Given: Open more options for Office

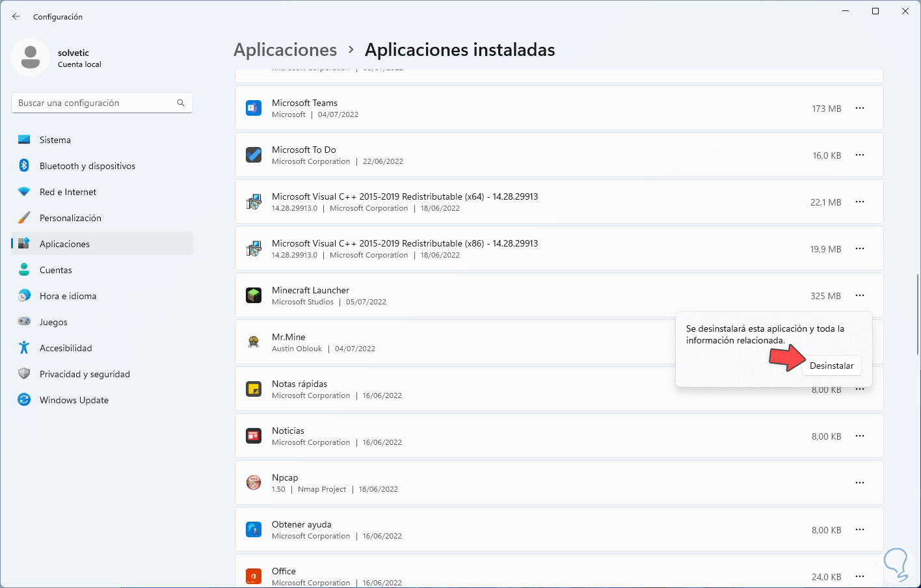Looking at the screenshot, I should (860, 576).
